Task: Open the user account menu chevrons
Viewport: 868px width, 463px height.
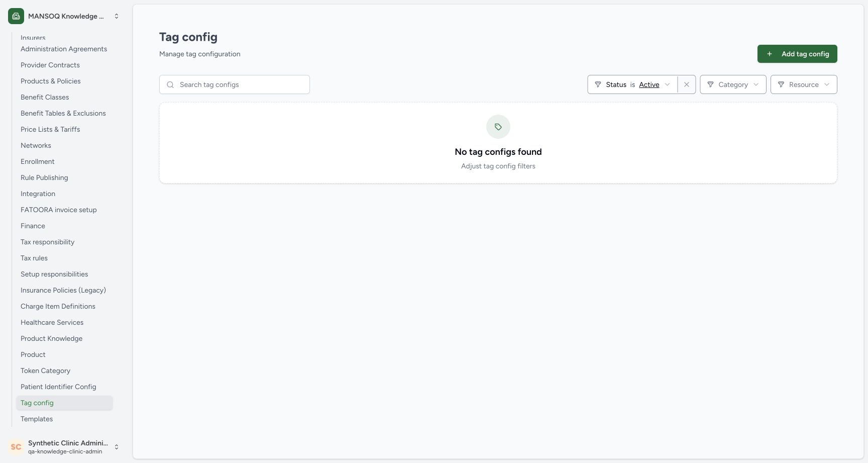Action: 117,447
